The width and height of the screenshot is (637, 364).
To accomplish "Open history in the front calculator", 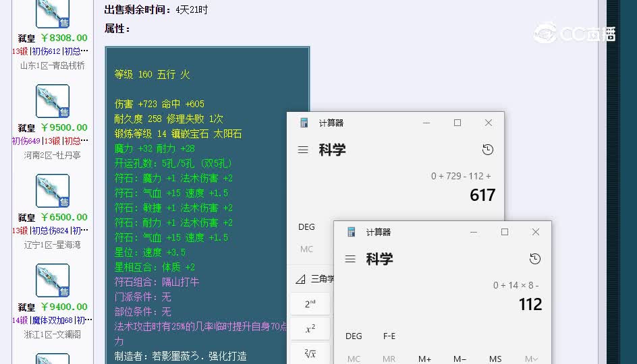I will click(x=535, y=259).
